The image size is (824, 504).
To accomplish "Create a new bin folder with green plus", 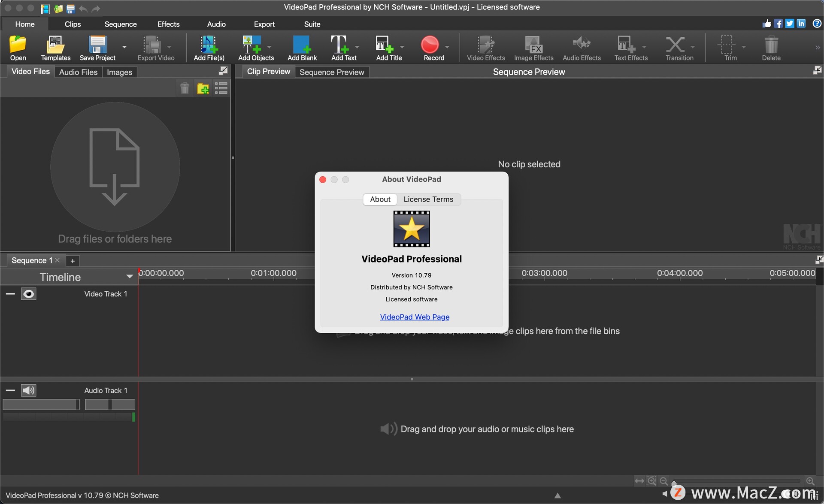I will [x=203, y=88].
